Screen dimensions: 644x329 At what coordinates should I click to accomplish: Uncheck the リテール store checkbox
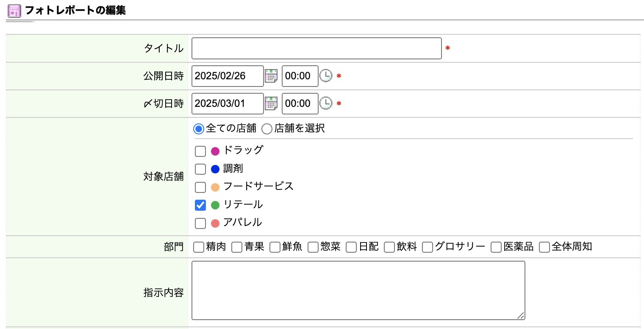(200, 205)
